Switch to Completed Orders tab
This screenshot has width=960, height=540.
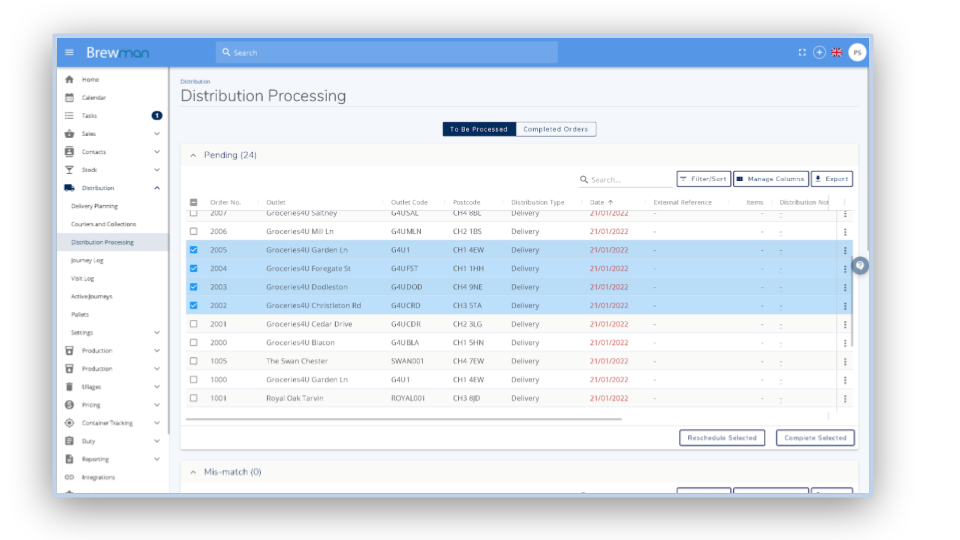pos(555,129)
